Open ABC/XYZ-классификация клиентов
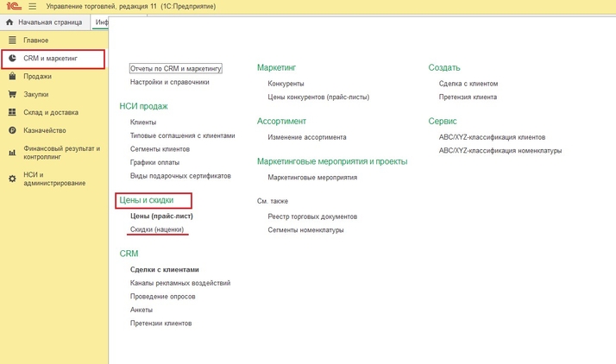This screenshot has width=616, height=364. click(x=492, y=137)
